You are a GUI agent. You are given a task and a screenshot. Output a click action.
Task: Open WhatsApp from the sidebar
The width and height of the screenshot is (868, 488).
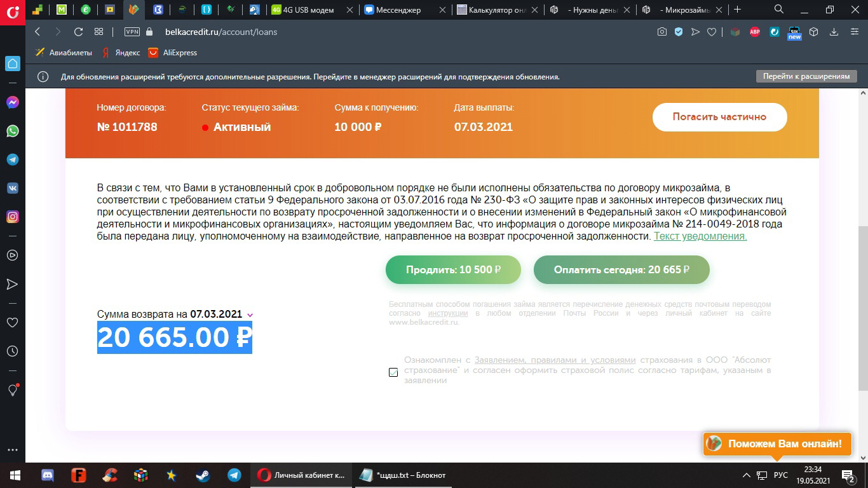(12, 131)
